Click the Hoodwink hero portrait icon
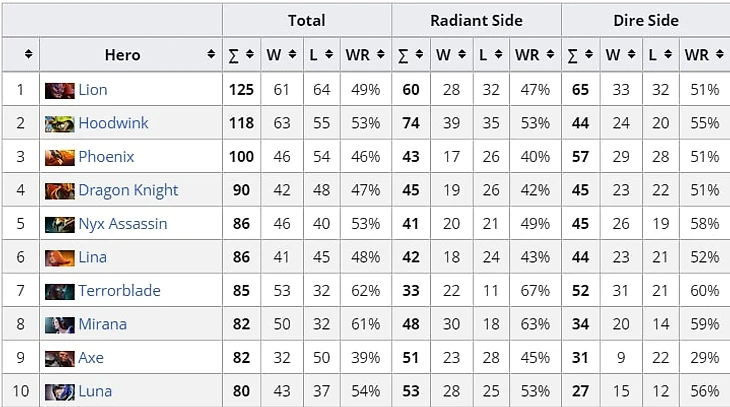Viewport: 730px width, 407px height. tap(59, 123)
